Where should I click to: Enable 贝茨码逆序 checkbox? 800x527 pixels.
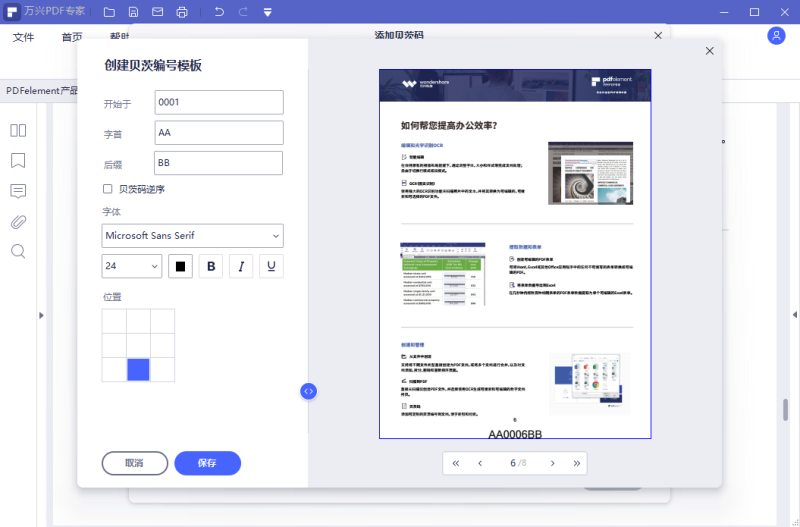tap(108, 189)
